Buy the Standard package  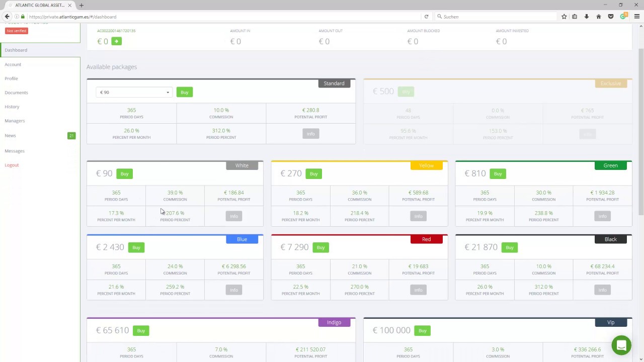pyautogui.click(x=185, y=92)
